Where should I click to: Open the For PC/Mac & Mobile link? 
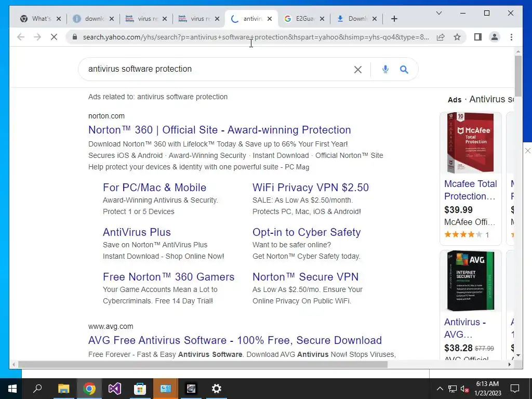point(154,188)
